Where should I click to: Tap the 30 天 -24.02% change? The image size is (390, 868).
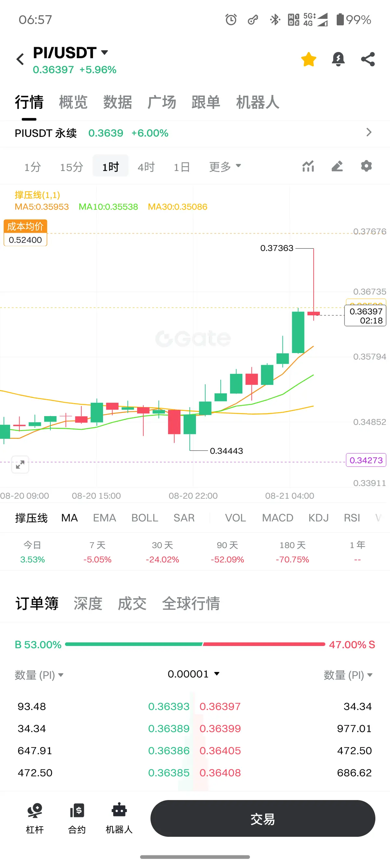(162, 552)
